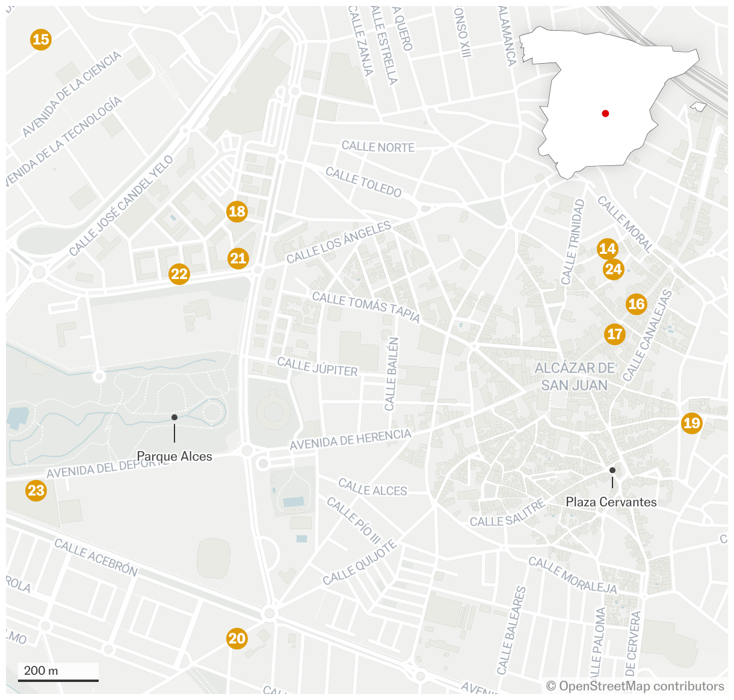Click the orange marker 24
The width and height of the screenshot is (734, 700).
coord(614,269)
